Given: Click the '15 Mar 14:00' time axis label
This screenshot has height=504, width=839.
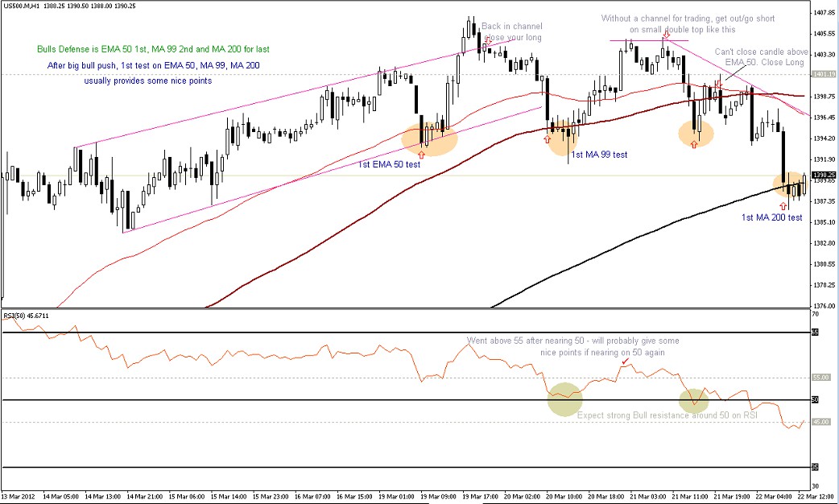Looking at the screenshot, I should tap(229, 497).
